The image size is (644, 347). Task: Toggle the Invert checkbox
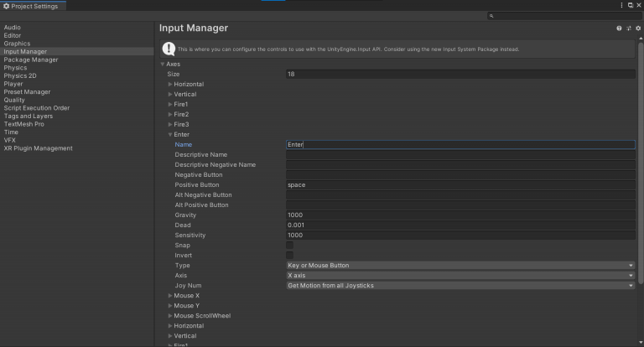pos(290,256)
